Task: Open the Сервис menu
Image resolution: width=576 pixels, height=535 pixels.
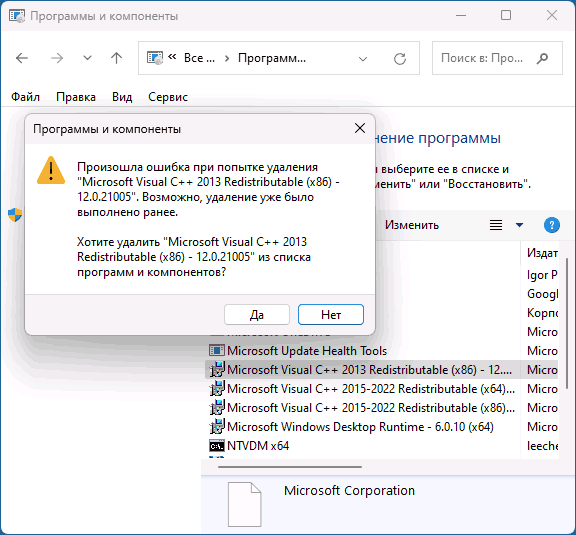Action: (168, 97)
